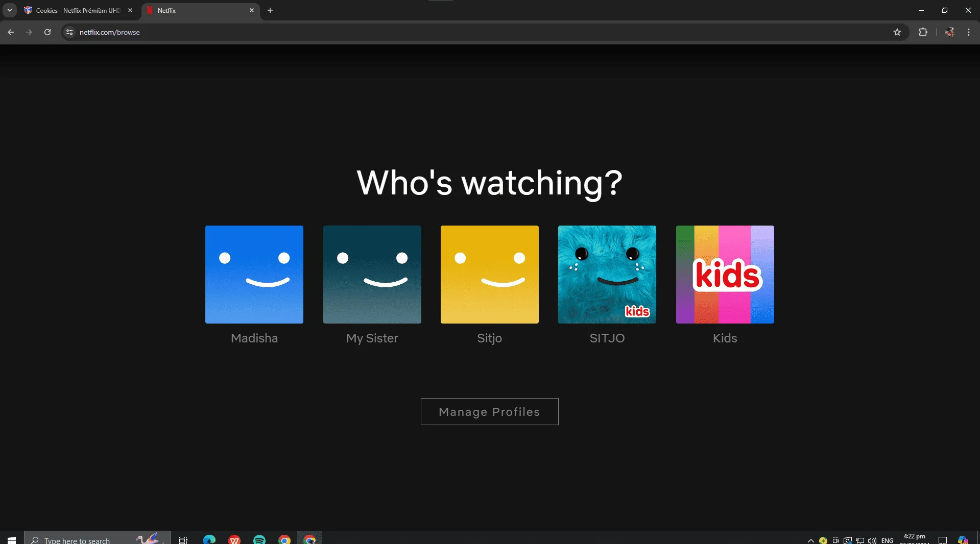Open the notification center icon
Screen dimensions: 980x544
[943, 540]
